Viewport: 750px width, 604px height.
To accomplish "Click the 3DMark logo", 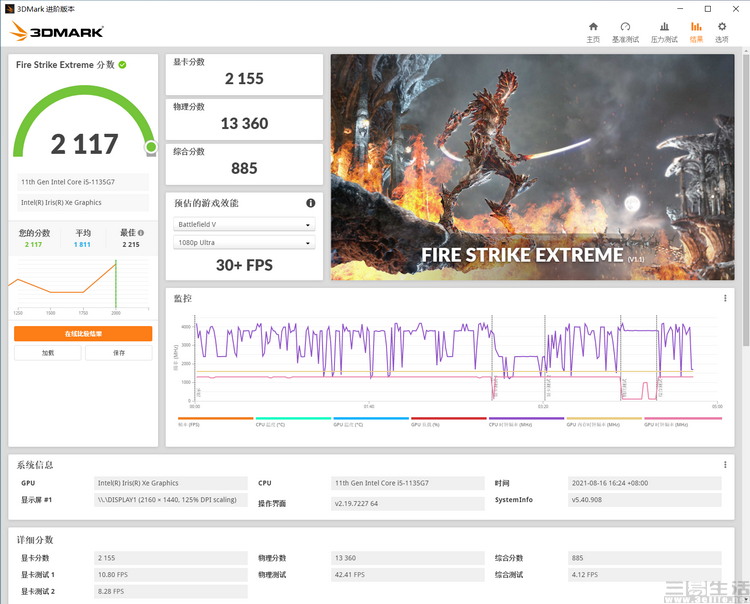I will point(57,32).
